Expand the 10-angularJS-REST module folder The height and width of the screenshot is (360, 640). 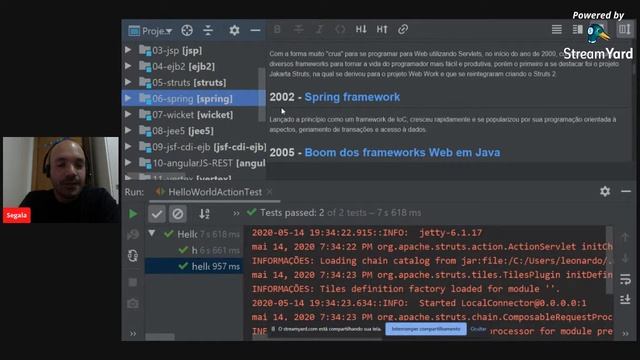click(x=128, y=163)
